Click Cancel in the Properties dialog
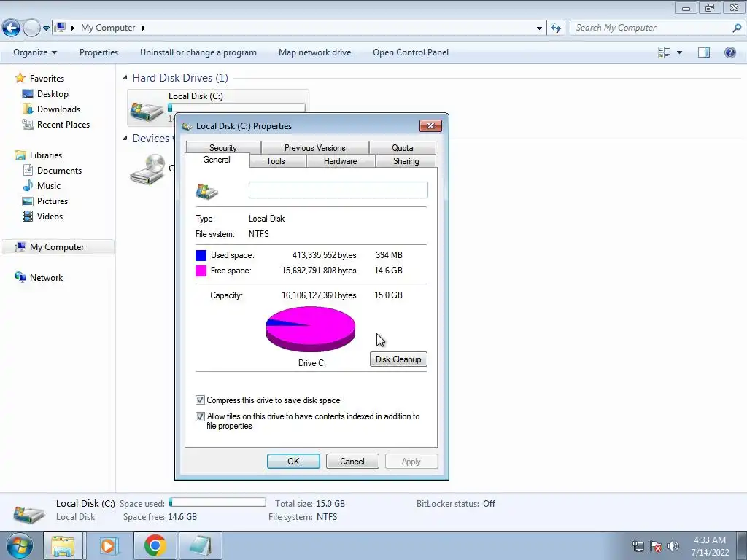The width and height of the screenshot is (747, 560). [352, 461]
